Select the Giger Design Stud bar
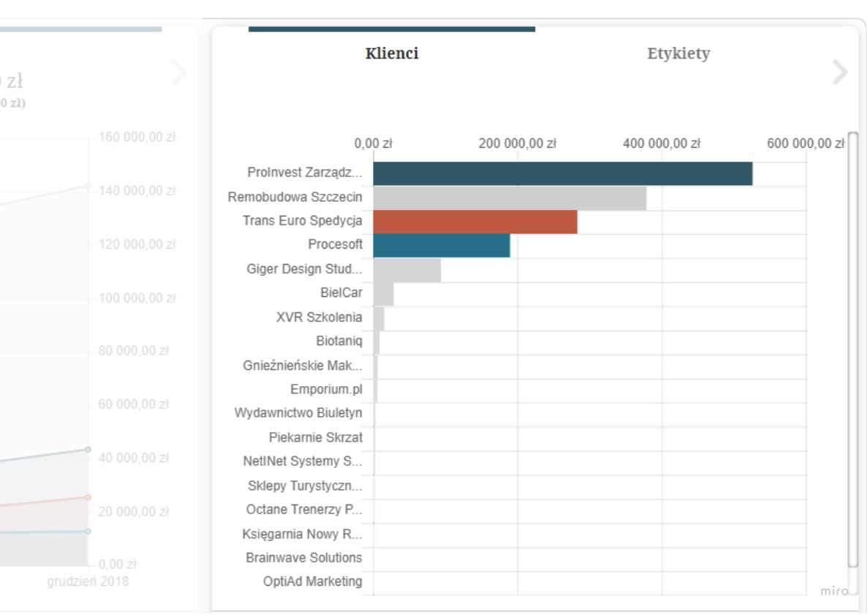868x615 pixels. [407, 270]
